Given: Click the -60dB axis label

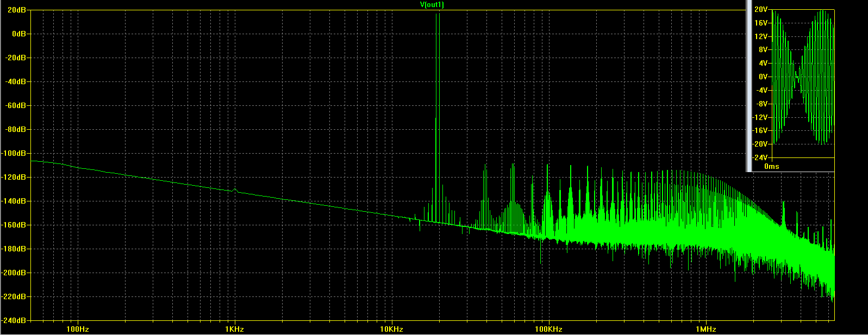Looking at the screenshot, I should click(16, 105).
